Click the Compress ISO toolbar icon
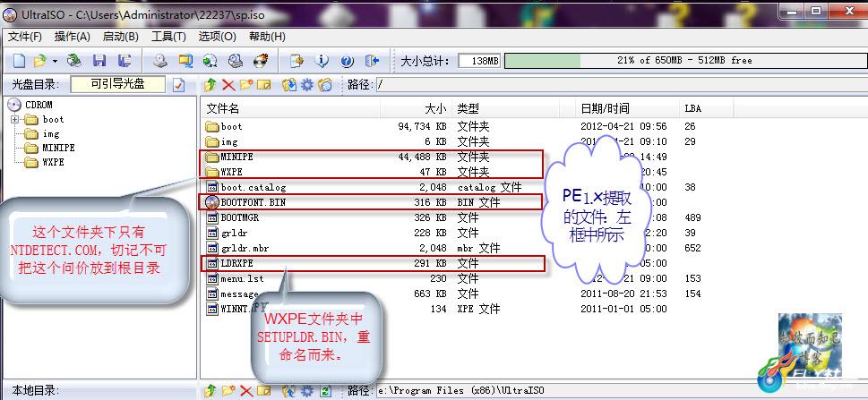Screen dimensions: 868x400 click(185, 60)
